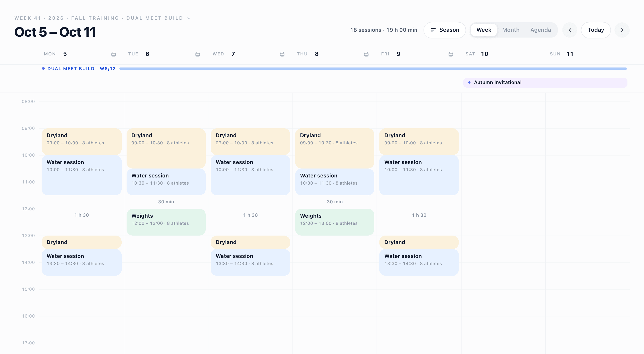The height and width of the screenshot is (354, 644).
Task: Open Thursday's 10:30 – 11:30 Water session
Action: point(335,182)
